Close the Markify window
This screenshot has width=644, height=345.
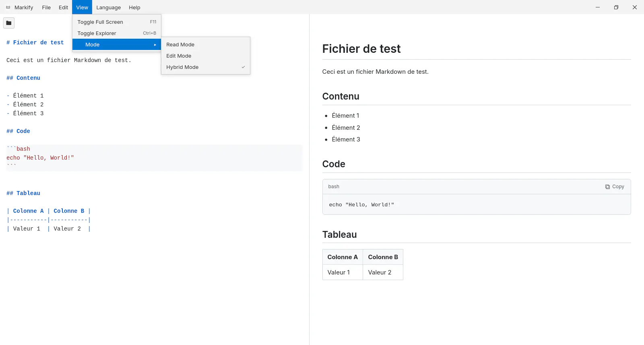point(635,7)
